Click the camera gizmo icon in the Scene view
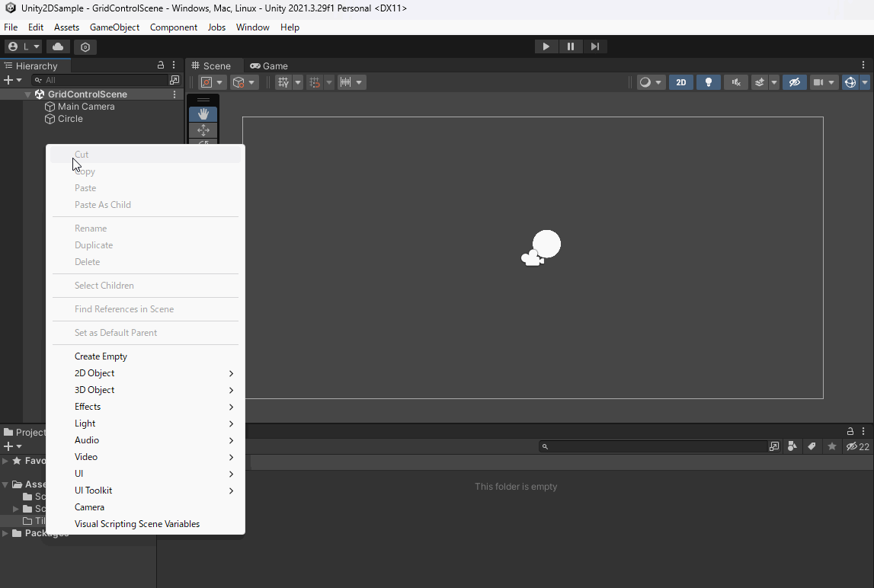This screenshot has height=588, width=874. point(533,258)
